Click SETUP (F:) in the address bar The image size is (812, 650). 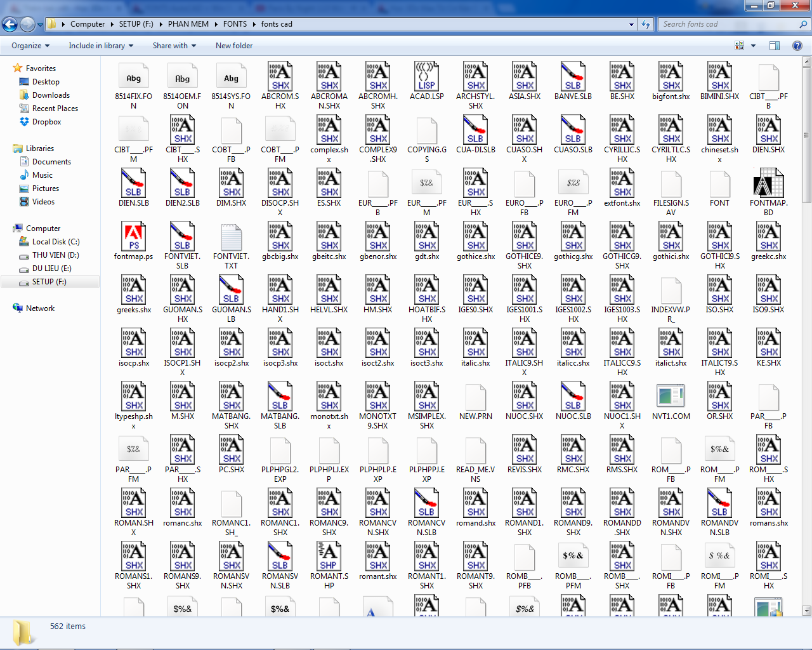(x=136, y=24)
